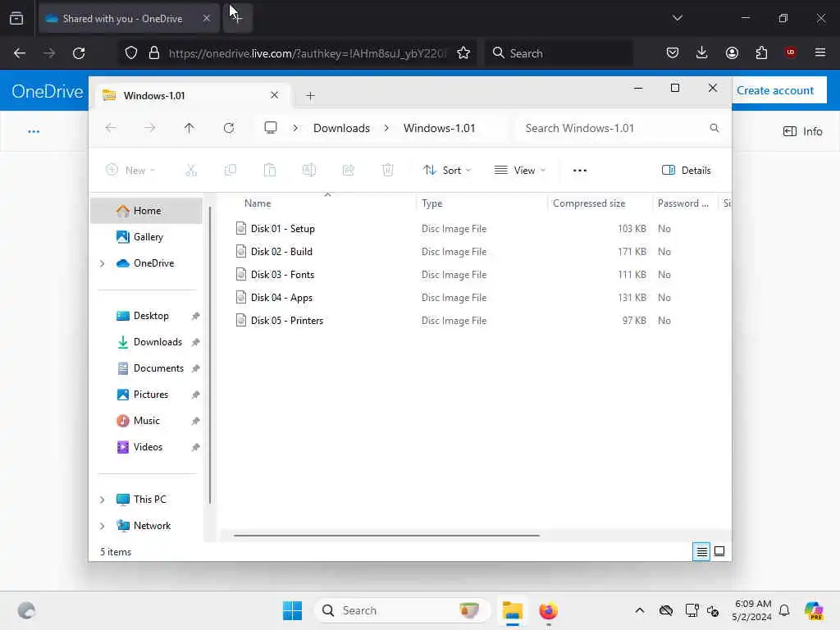Select the Disk 03 - Fonts file
This screenshot has width=840, height=630.
282,275
